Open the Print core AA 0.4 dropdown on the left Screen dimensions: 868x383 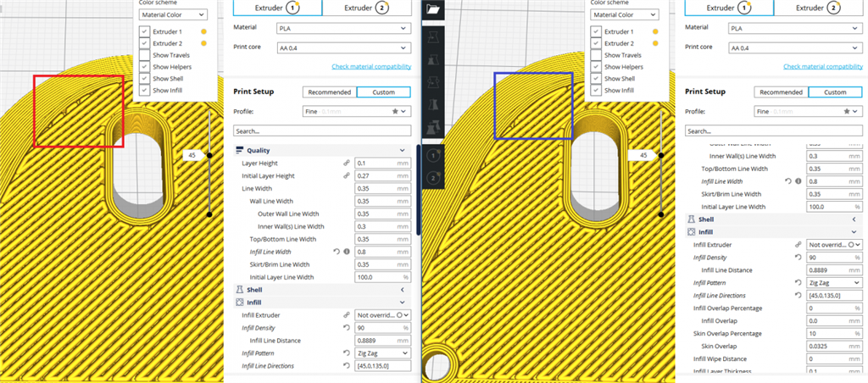tap(343, 48)
